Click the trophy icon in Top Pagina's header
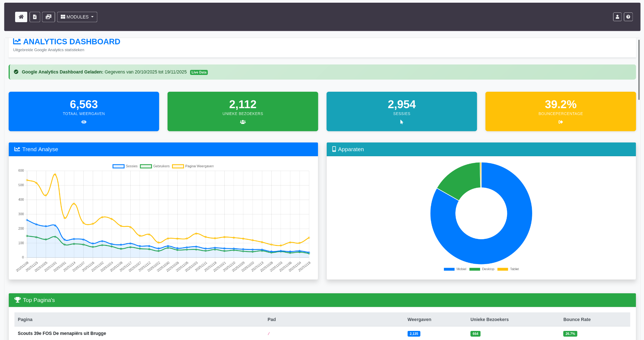 coord(17,299)
